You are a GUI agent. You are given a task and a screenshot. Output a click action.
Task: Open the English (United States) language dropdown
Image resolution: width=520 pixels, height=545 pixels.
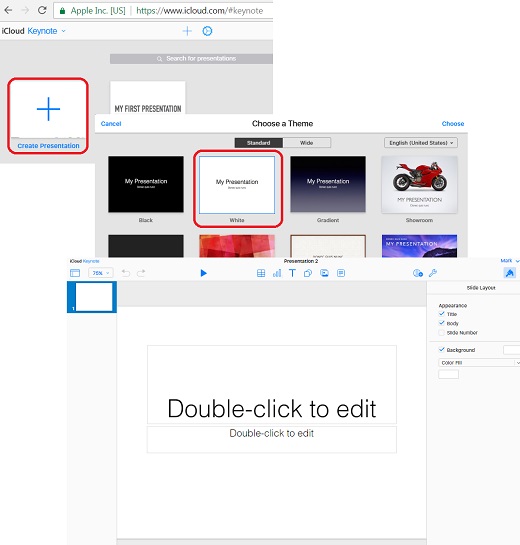tap(421, 143)
